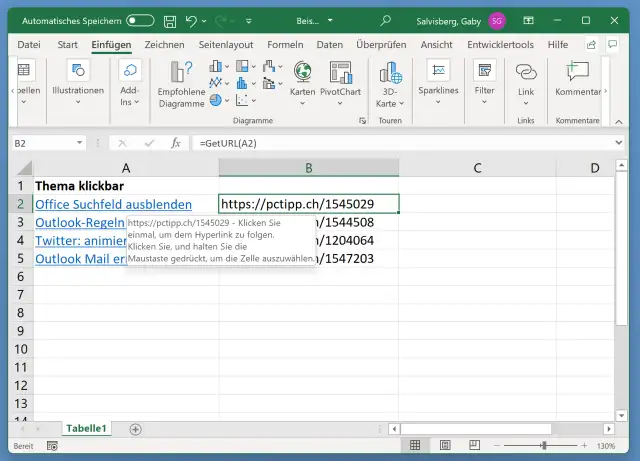The width and height of the screenshot is (640, 461).
Task: Open Empfohlene Diagramme
Action: 181,84
